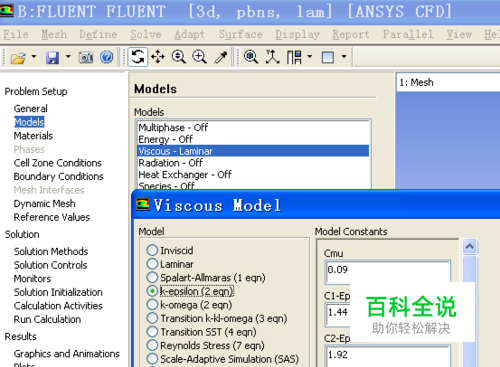
Task: Select the probe pointer tool
Action: click(x=221, y=57)
